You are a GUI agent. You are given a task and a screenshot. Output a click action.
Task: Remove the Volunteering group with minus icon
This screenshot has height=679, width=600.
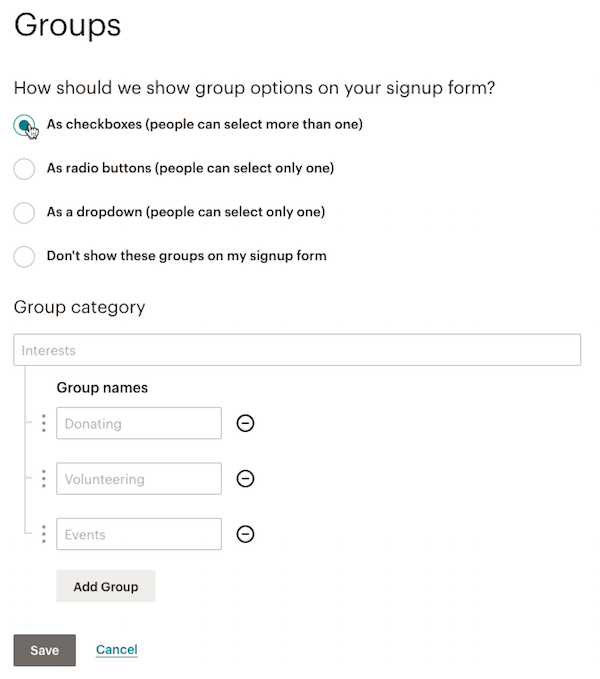[245, 479]
